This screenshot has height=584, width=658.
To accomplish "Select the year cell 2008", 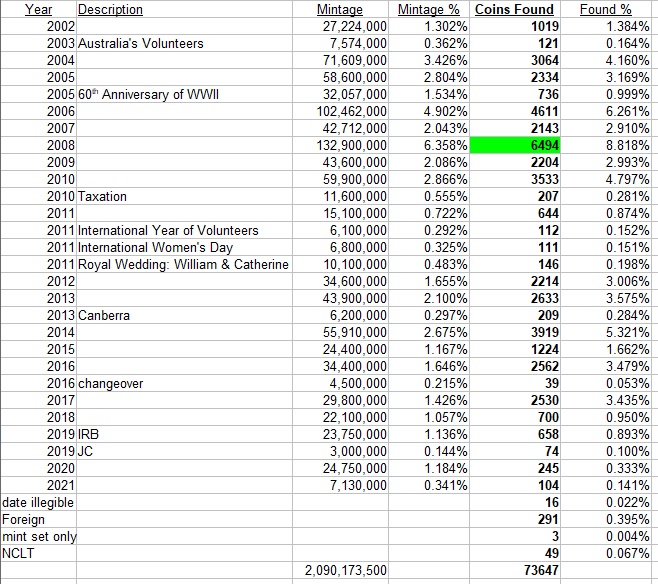I will point(39,145).
